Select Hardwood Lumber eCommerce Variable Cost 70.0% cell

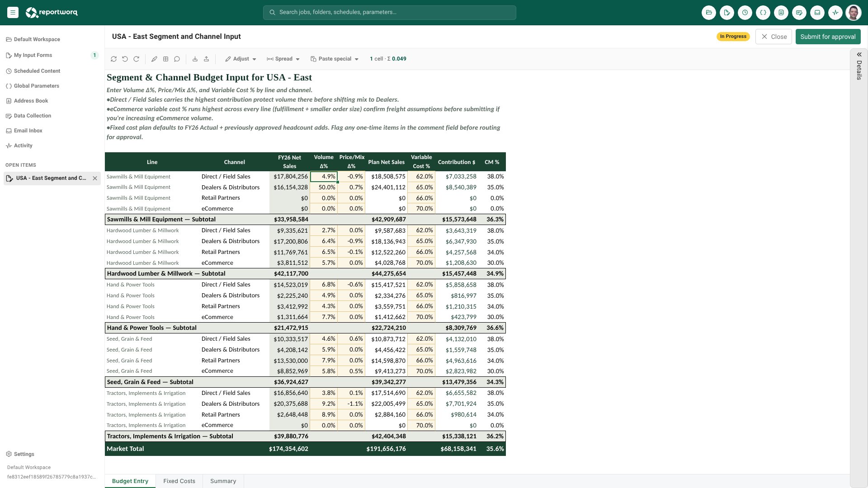421,263
